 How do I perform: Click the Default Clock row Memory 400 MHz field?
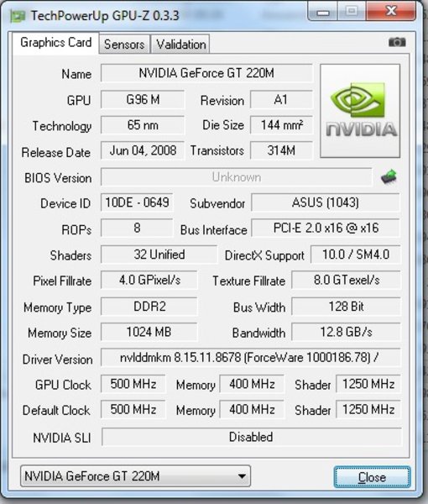pos(252,410)
